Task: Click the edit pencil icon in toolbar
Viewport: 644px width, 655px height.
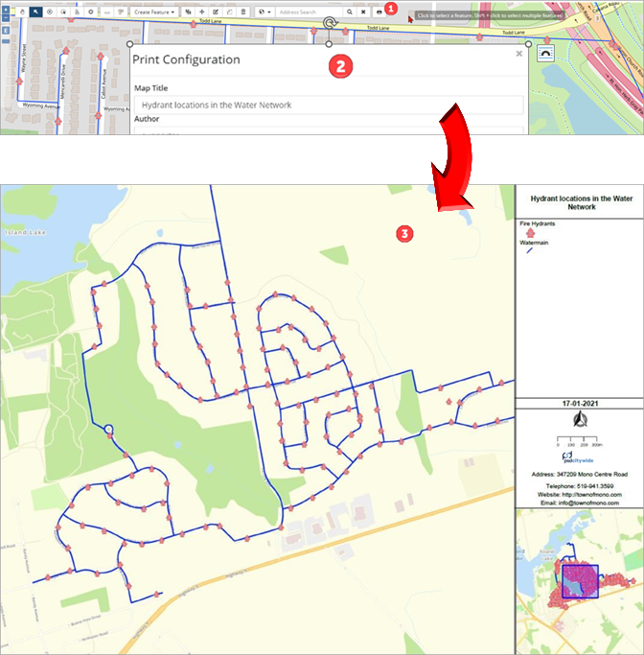Action: (x=216, y=12)
